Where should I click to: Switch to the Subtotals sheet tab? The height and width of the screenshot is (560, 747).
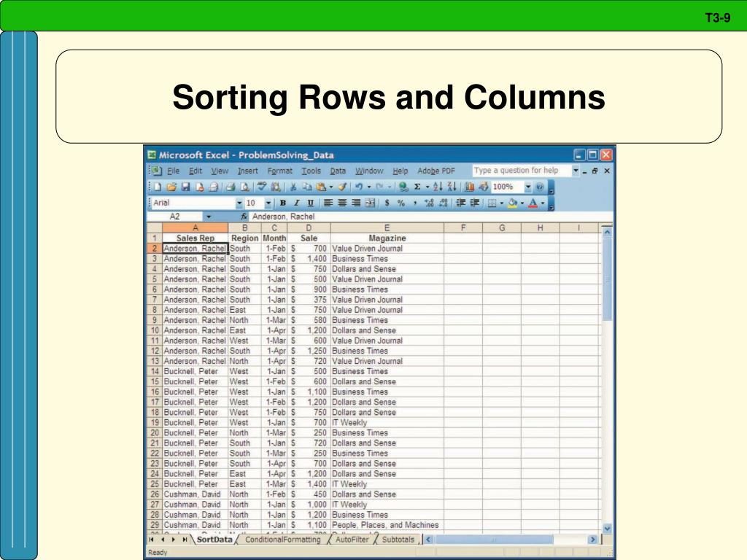(x=398, y=540)
